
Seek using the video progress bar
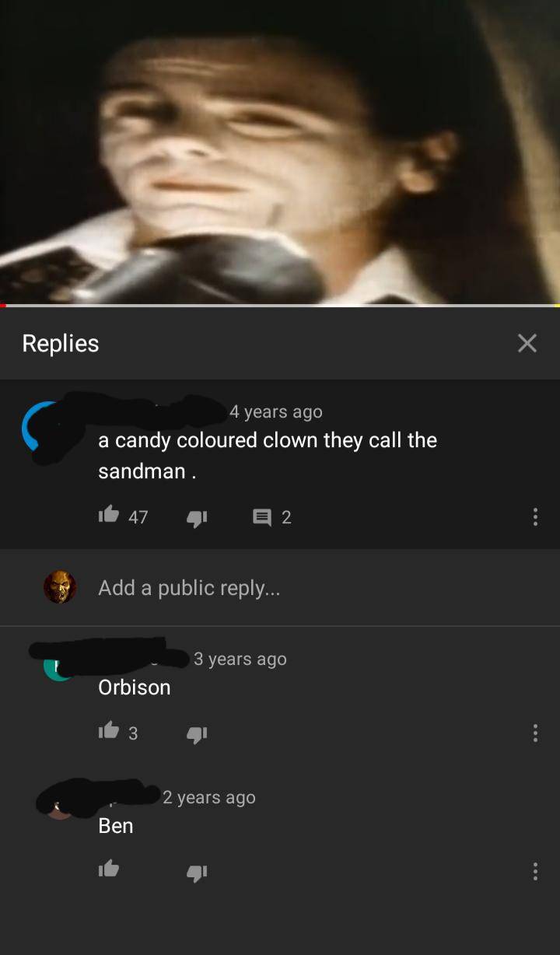coord(280,306)
